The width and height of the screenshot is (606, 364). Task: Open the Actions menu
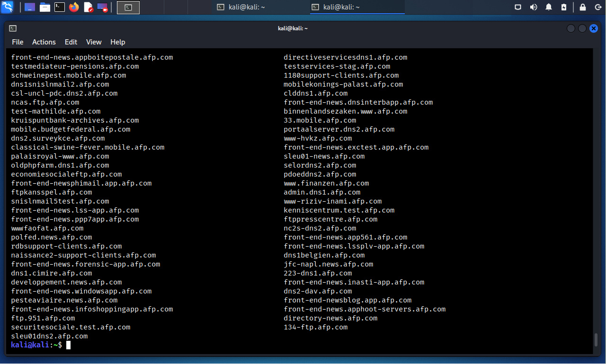pyautogui.click(x=44, y=42)
